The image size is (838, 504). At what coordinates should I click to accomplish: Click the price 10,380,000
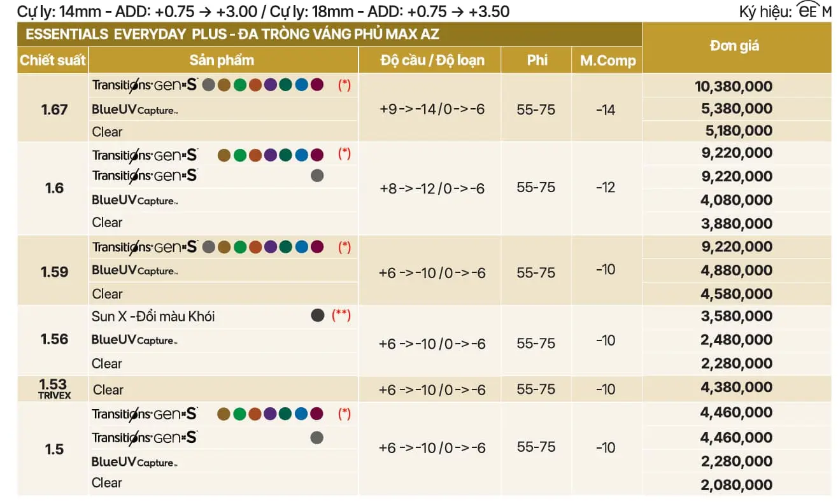[734, 87]
